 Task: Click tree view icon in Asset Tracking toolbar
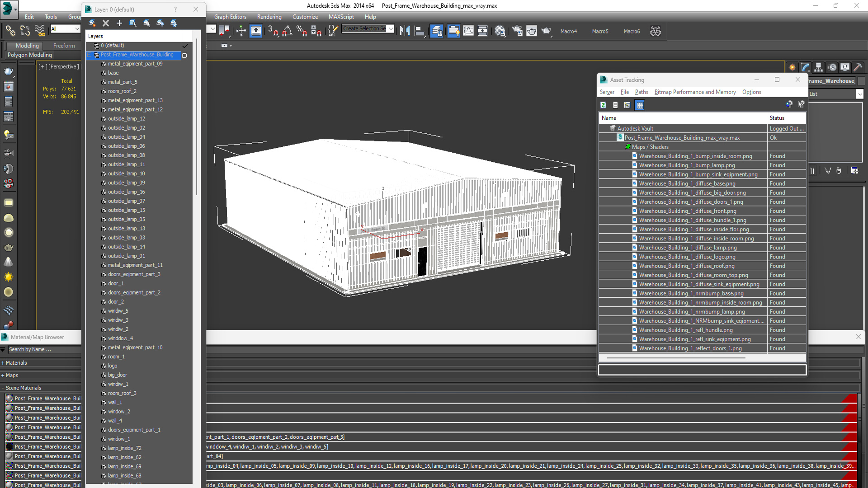pos(627,105)
